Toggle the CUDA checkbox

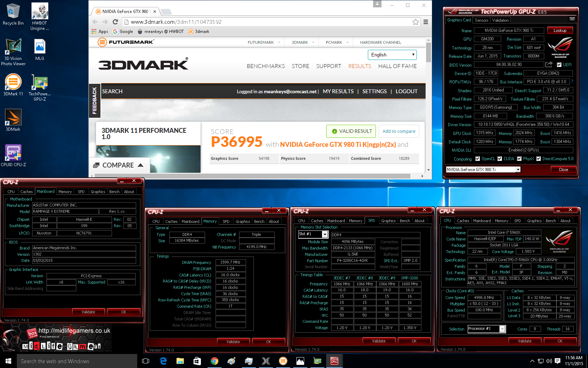[x=499, y=159]
